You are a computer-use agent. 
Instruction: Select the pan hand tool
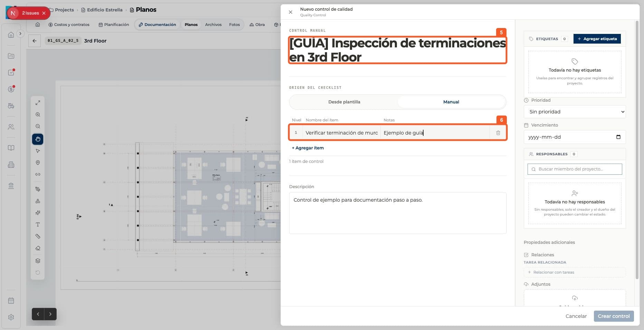coord(38,139)
